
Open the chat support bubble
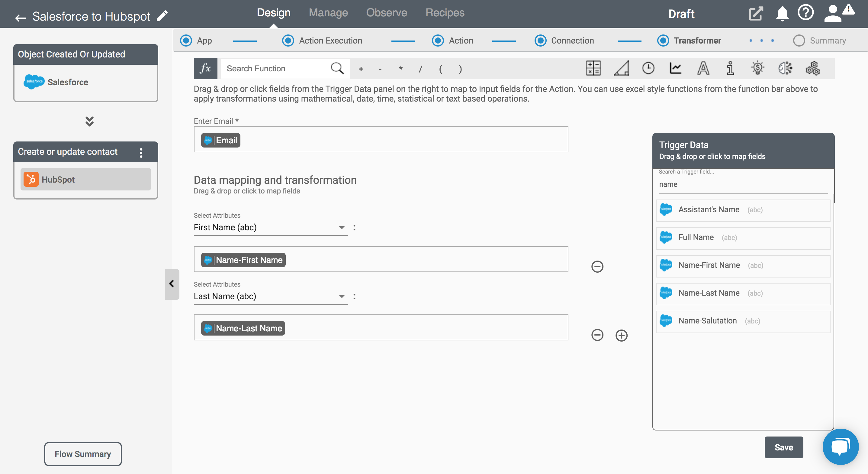click(841, 447)
